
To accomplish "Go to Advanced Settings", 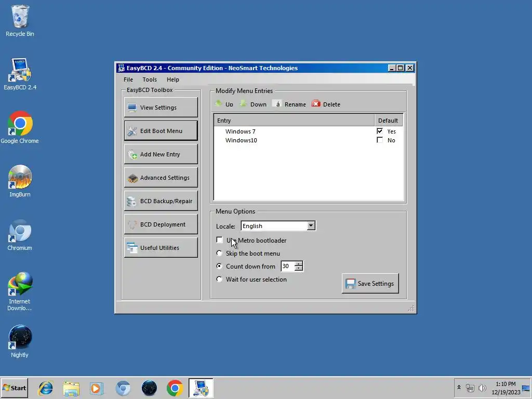I will tap(161, 178).
